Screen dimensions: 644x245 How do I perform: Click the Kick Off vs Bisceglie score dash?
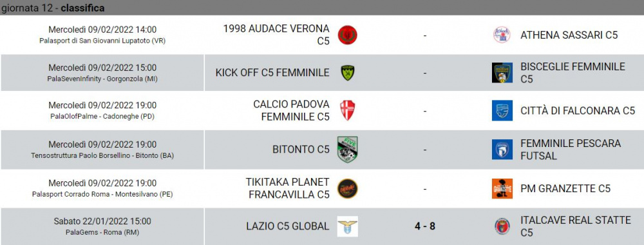tap(424, 73)
